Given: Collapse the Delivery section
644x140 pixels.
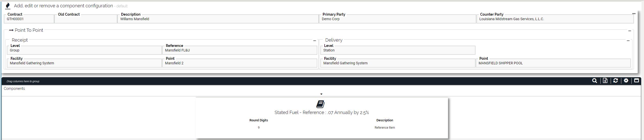Looking at the screenshot, I should [x=628, y=41].
